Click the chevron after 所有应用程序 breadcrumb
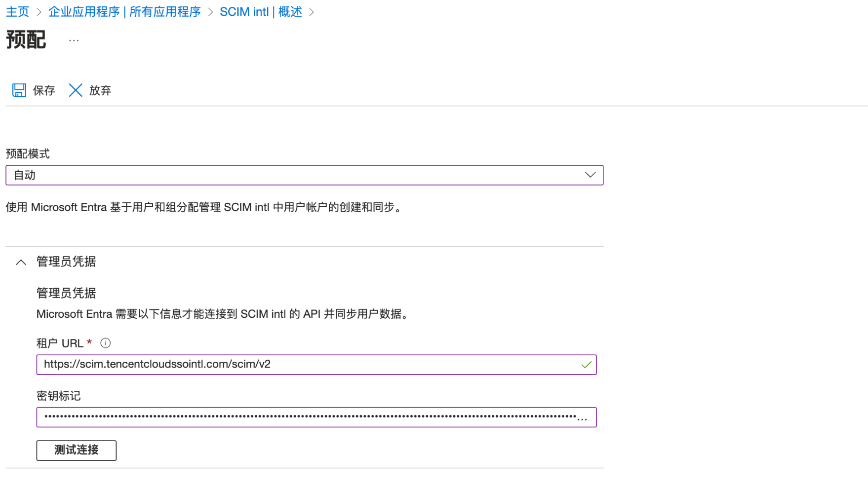This screenshot has width=868, height=491. click(x=210, y=12)
